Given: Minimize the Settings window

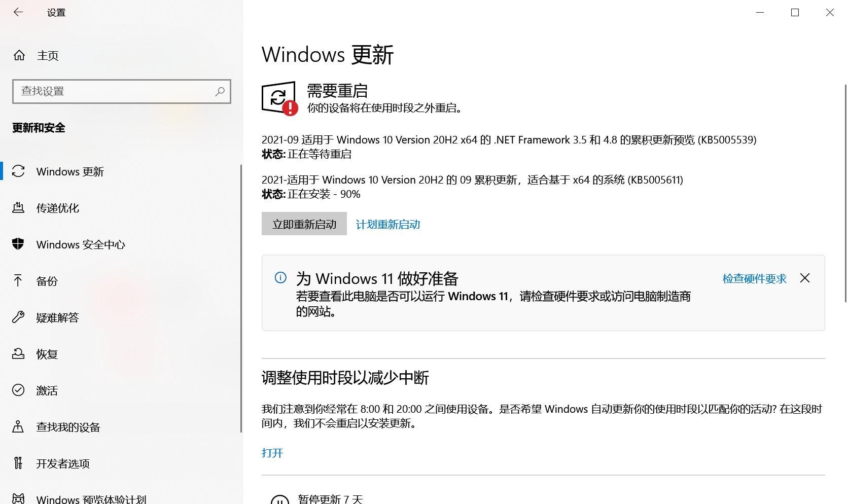Looking at the screenshot, I should 760,12.
